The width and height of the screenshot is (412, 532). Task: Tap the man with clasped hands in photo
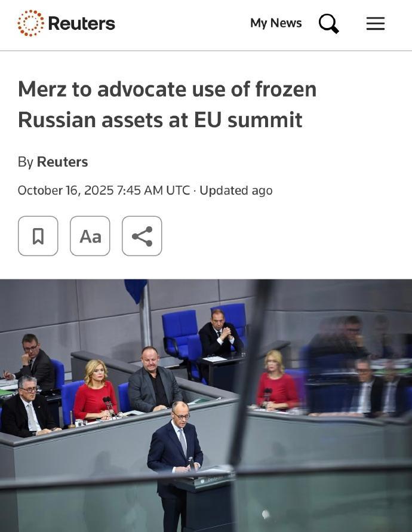pyautogui.click(x=220, y=334)
